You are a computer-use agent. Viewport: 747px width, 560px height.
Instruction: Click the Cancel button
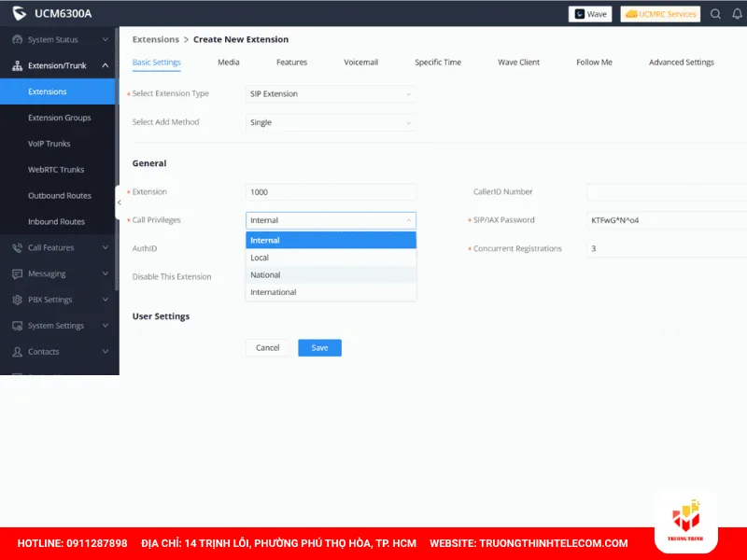click(267, 347)
